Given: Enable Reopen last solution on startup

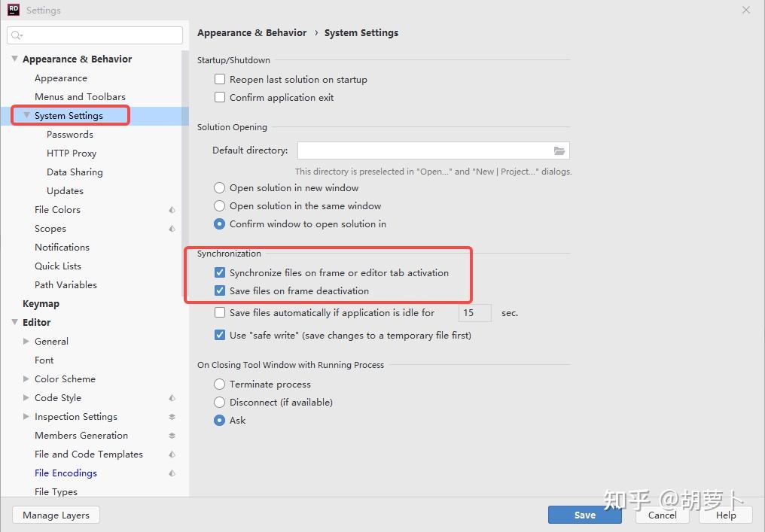Looking at the screenshot, I should 220,79.
